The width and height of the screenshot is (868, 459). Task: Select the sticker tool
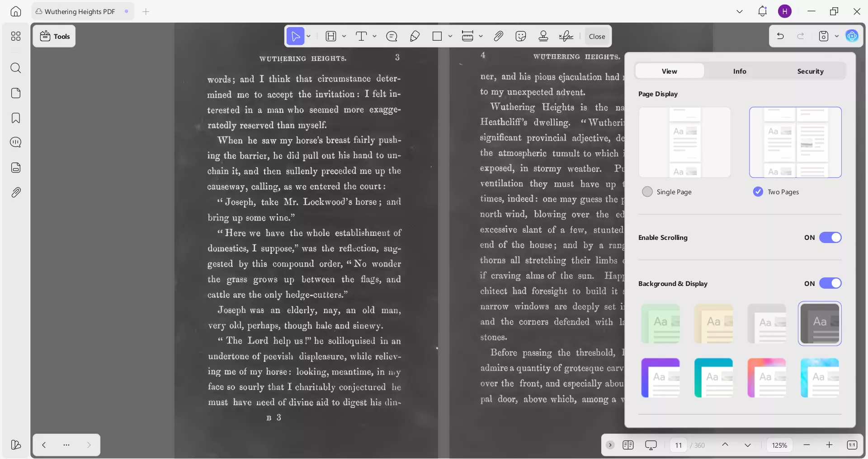click(521, 36)
